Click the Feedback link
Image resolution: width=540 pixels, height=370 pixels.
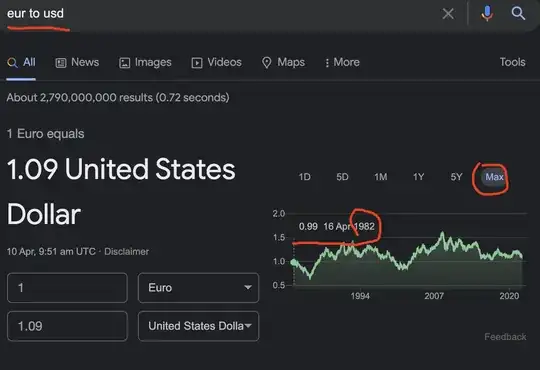point(505,337)
